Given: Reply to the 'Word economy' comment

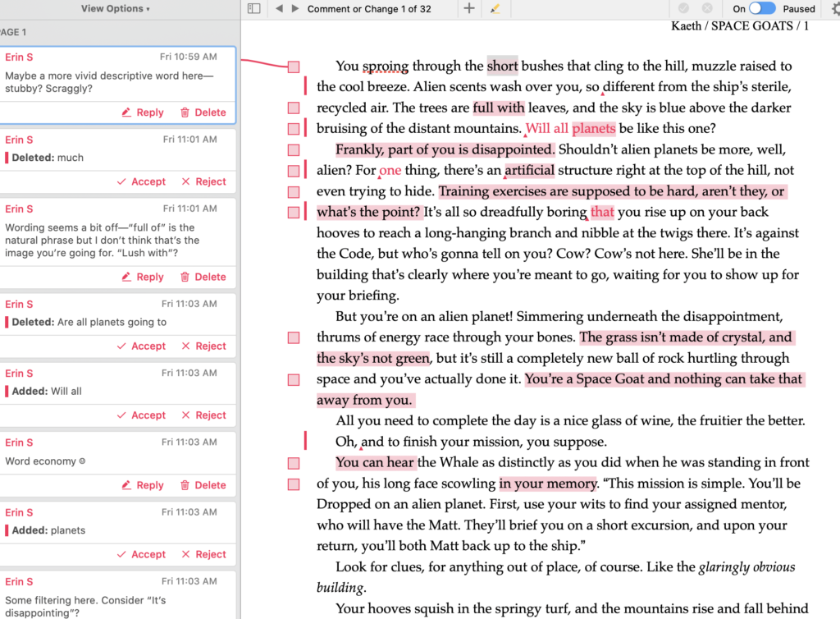Looking at the screenshot, I should (143, 485).
